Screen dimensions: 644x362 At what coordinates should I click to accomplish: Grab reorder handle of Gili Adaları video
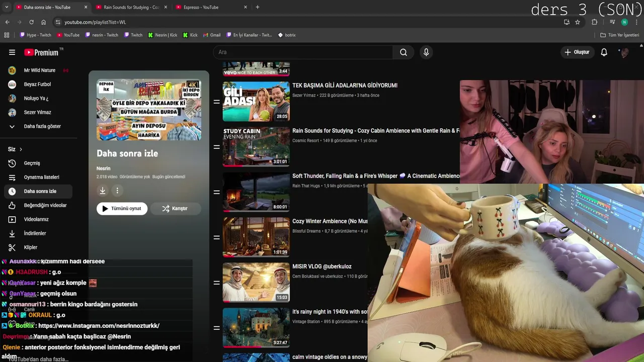click(x=216, y=102)
